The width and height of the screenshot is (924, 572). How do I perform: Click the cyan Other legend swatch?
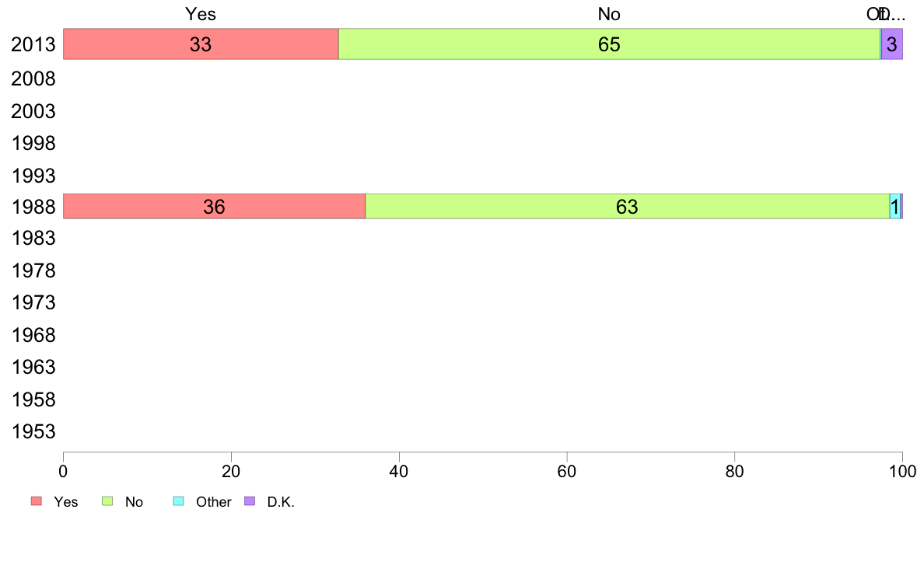click(x=179, y=500)
